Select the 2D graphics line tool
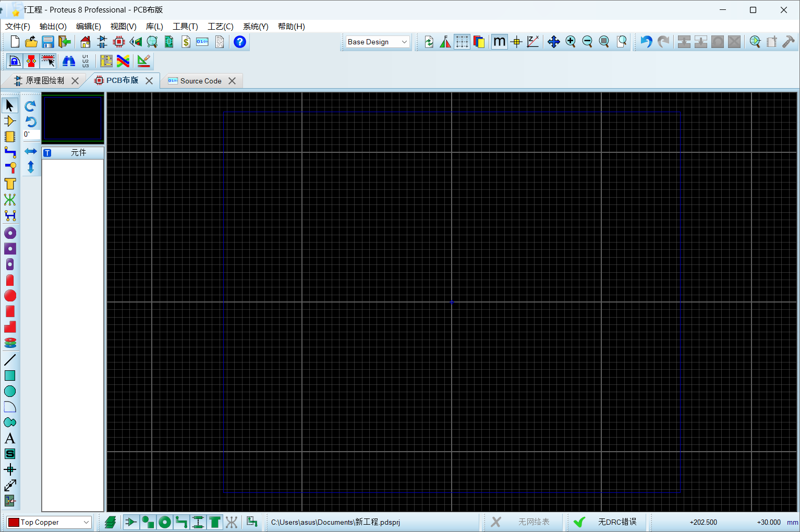 [x=10, y=359]
